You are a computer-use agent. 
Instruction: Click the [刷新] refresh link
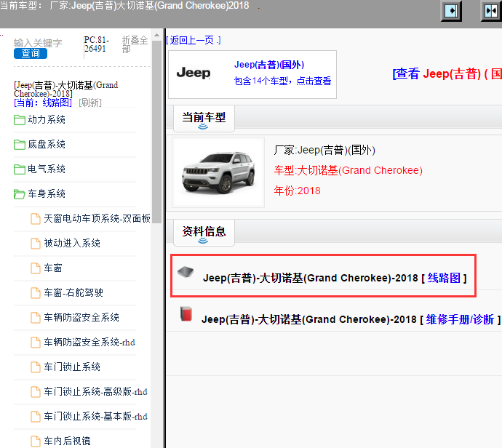(90, 103)
